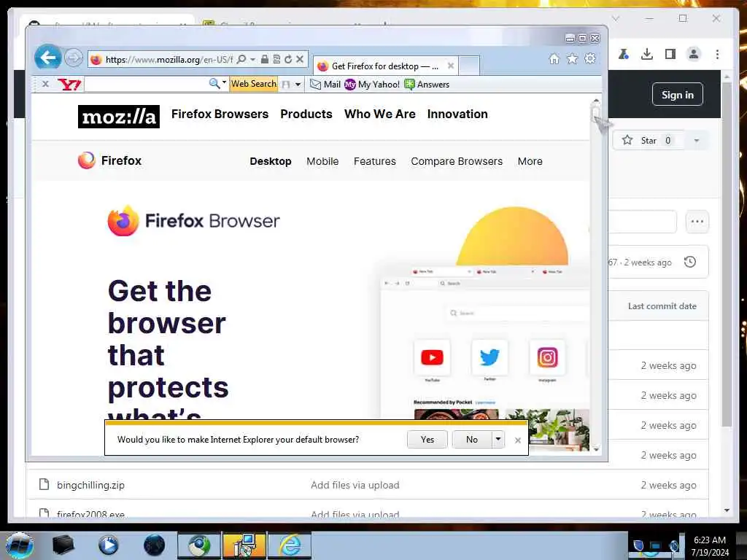Viewport: 747px width, 560px height.
Task: Open Yahoo Answers from the toolbar
Action: (427, 85)
